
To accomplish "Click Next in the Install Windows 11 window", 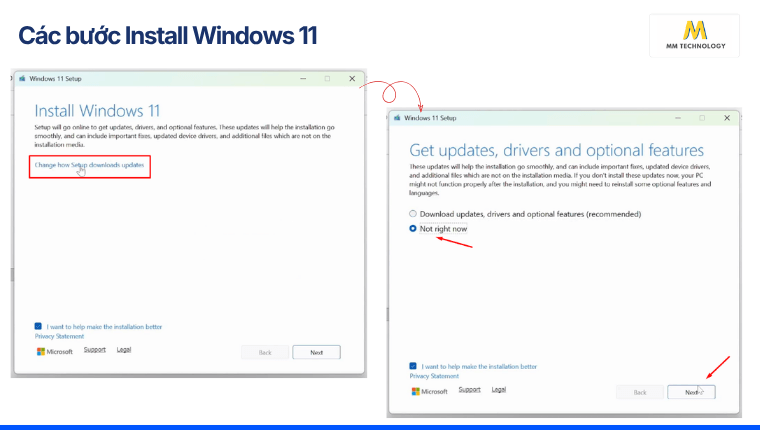I will [x=317, y=352].
